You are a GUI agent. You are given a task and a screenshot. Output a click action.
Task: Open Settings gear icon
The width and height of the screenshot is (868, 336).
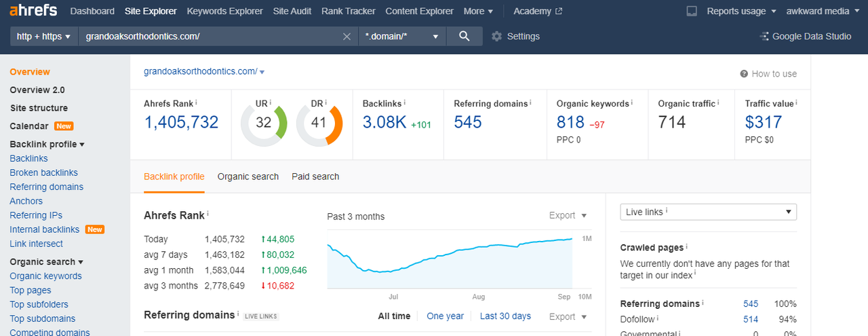pos(496,37)
